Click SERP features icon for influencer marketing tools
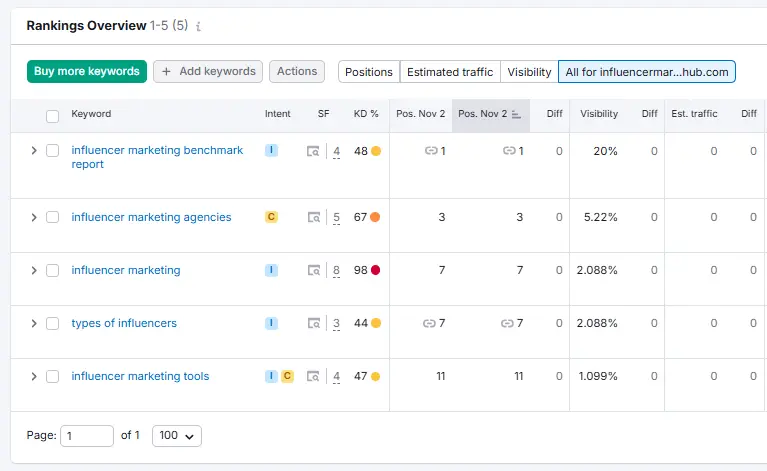The width and height of the screenshot is (767, 471). coord(313,377)
